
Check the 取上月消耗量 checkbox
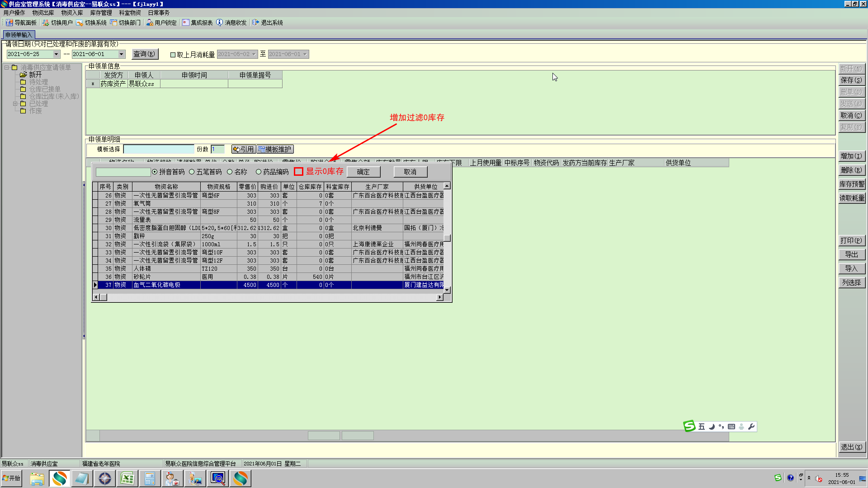click(x=173, y=55)
